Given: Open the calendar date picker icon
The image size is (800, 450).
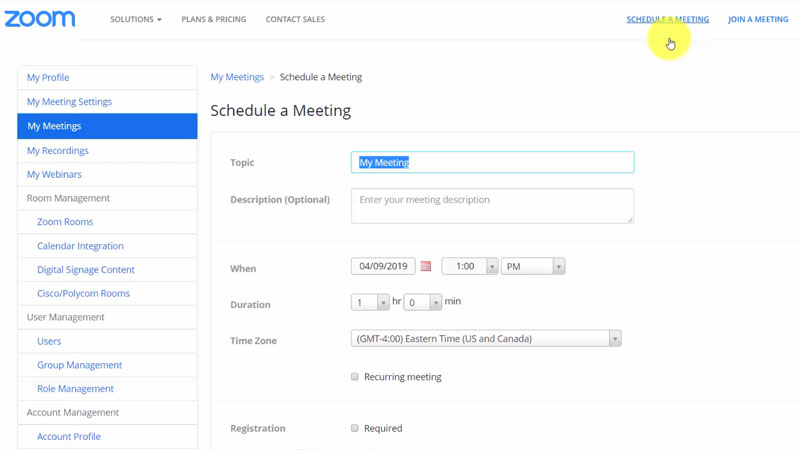Looking at the screenshot, I should coord(426,267).
